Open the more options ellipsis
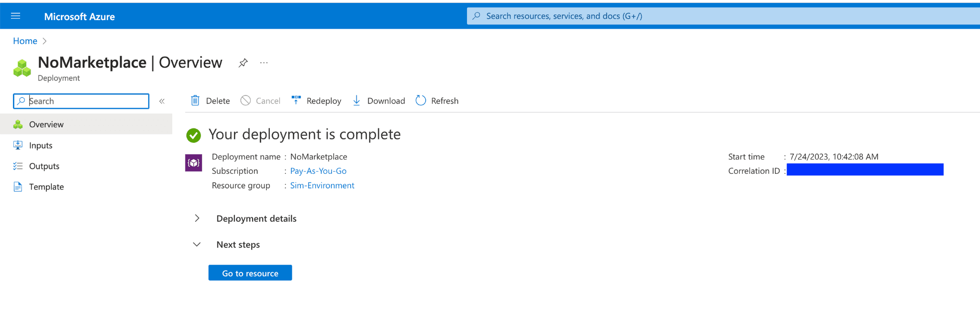The width and height of the screenshot is (980, 319). [x=264, y=63]
